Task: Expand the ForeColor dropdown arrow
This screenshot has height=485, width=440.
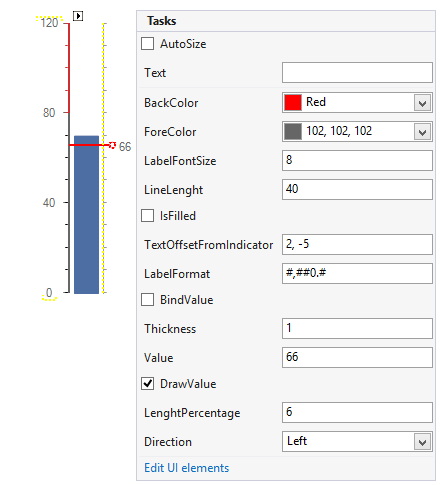Action: click(423, 132)
